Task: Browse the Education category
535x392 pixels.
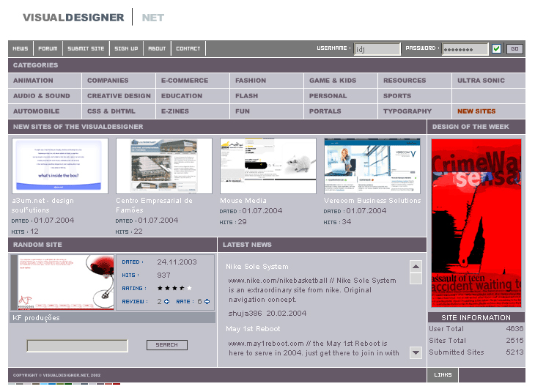Action: (182, 96)
